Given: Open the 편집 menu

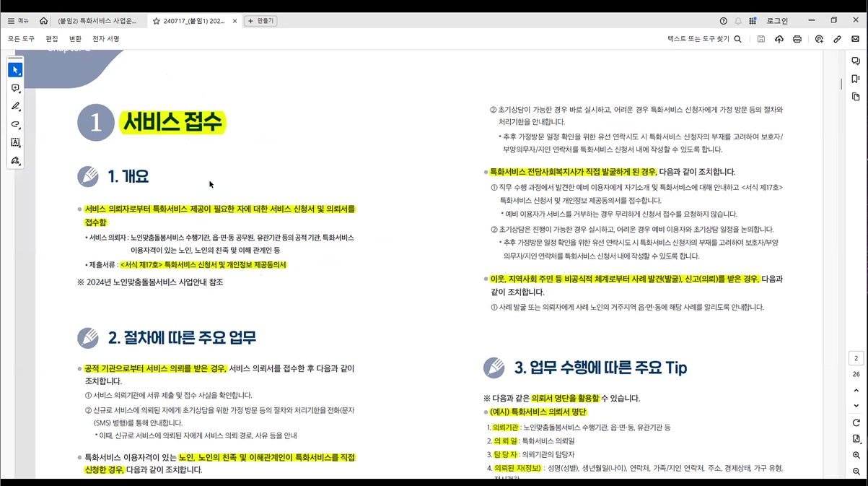Looking at the screenshot, I should point(51,39).
